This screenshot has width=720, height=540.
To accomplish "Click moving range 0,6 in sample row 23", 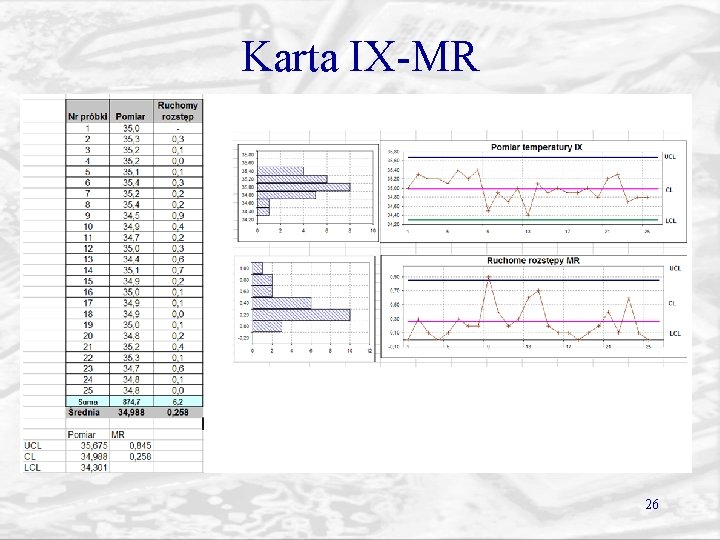I will click(178, 369).
